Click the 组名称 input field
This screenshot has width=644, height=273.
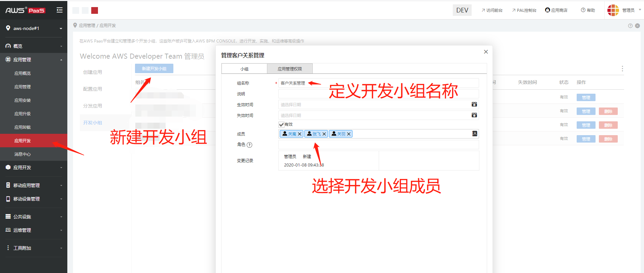click(x=378, y=83)
